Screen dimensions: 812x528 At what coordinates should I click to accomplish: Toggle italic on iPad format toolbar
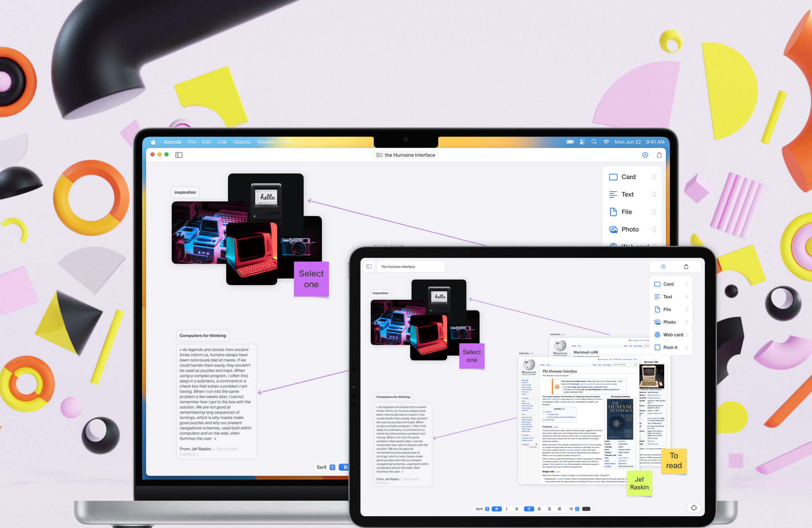click(506, 509)
